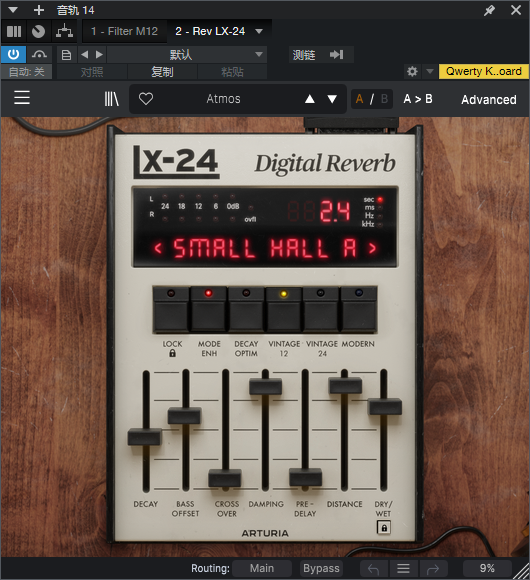Click the CROSS OVER fader handle

click(x=225, y=478)
